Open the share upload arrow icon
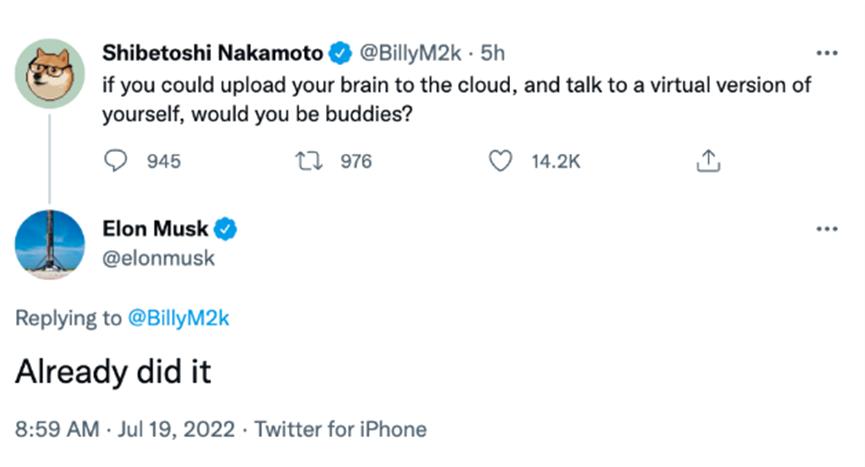 pos(708,161)
